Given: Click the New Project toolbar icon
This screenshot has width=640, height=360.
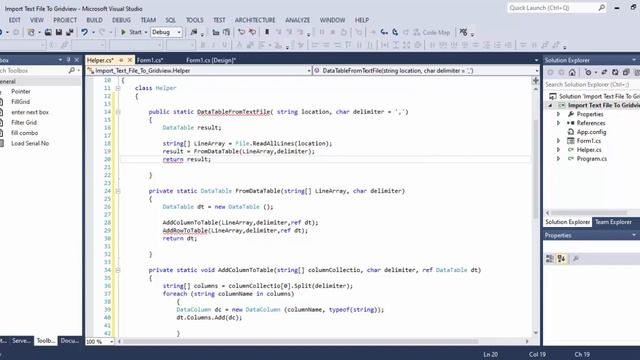Looking at the screenshot, I should [x=31, y=32].
